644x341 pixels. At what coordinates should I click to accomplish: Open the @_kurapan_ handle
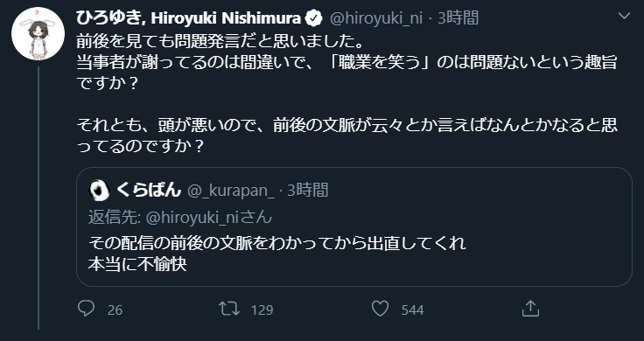point(231,191)
